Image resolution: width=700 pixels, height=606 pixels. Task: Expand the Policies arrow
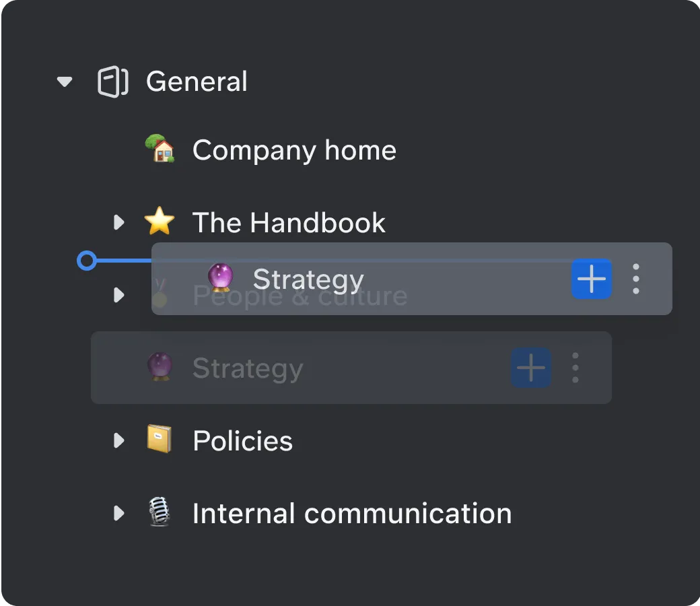point(118,440)
